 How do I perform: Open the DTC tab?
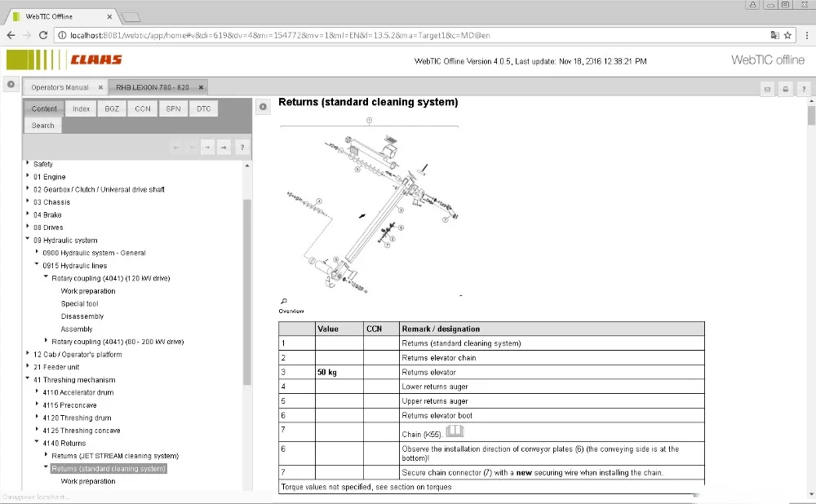(x=203, y=108)
